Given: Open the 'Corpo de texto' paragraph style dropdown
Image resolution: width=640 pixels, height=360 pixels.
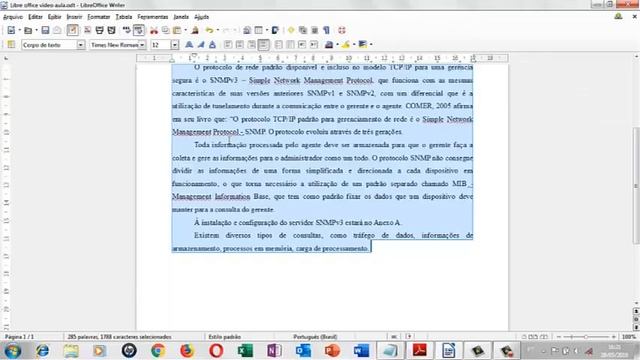Looking at the screenshot, I should click(x=81, y=45).
